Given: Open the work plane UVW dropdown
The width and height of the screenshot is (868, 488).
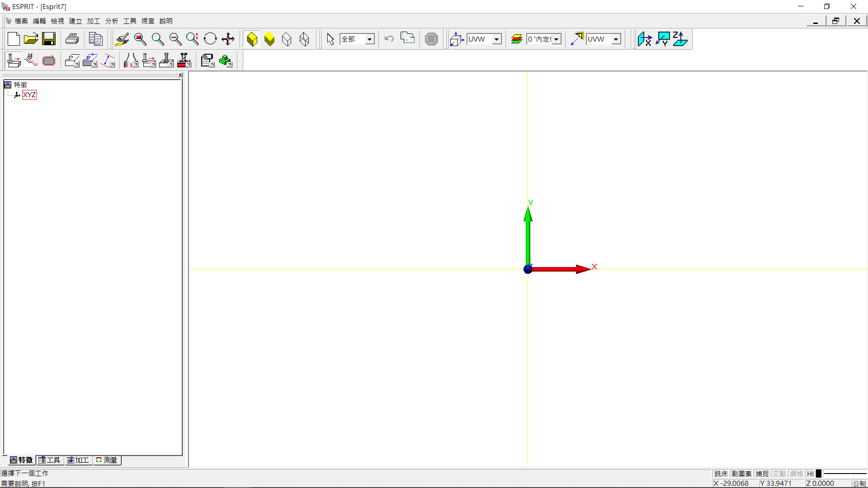Looking at the screenshot, I should coord(496,39).
